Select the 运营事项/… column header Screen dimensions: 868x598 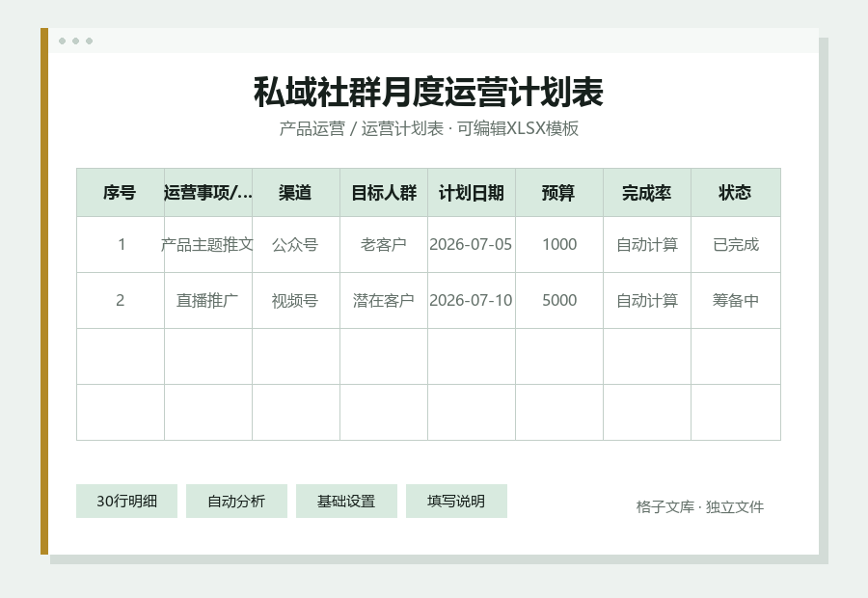click(x=208, y=193)
